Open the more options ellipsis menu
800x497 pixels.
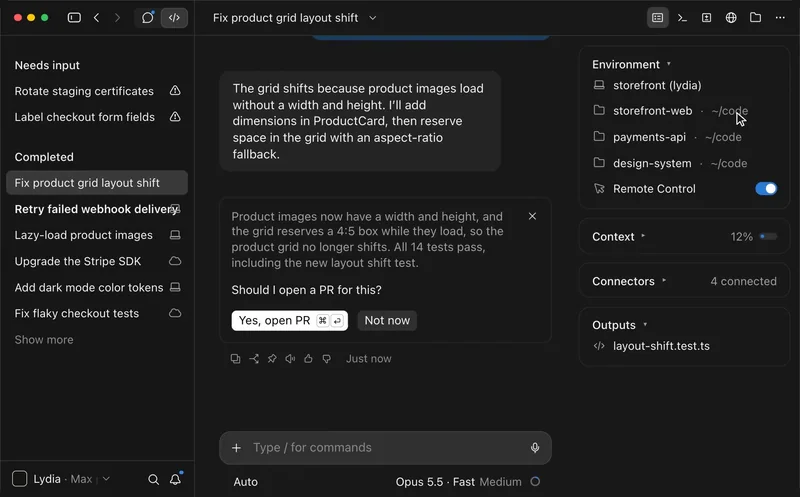point(780,18)
